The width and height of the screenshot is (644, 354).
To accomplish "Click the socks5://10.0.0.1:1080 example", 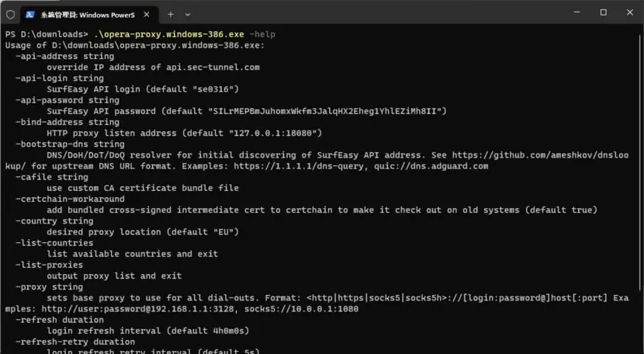I will pos(301,309).
